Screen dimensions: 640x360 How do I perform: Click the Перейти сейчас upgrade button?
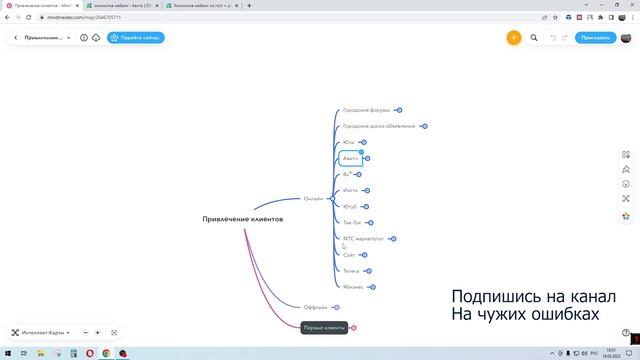tap(136, 38)
